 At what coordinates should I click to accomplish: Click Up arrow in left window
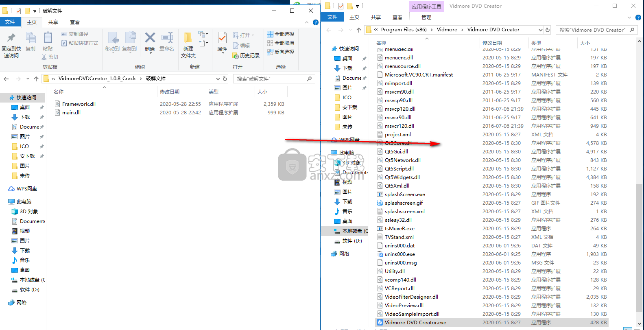point(36,79)
